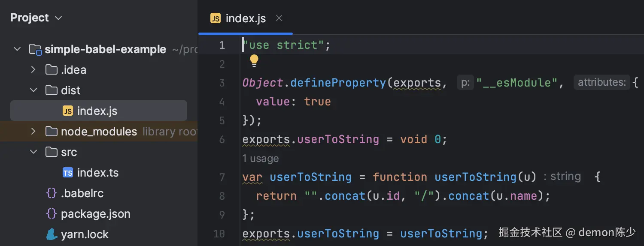Switch to the index.js editor tab
The height and width of the screenshot is (246, 644).
(x=246, y=18)
